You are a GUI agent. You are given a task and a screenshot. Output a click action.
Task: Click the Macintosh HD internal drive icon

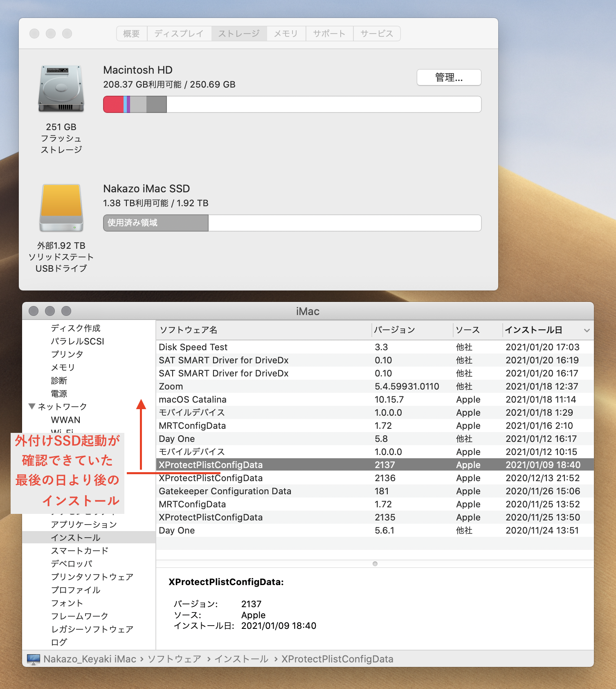point(61,89)
